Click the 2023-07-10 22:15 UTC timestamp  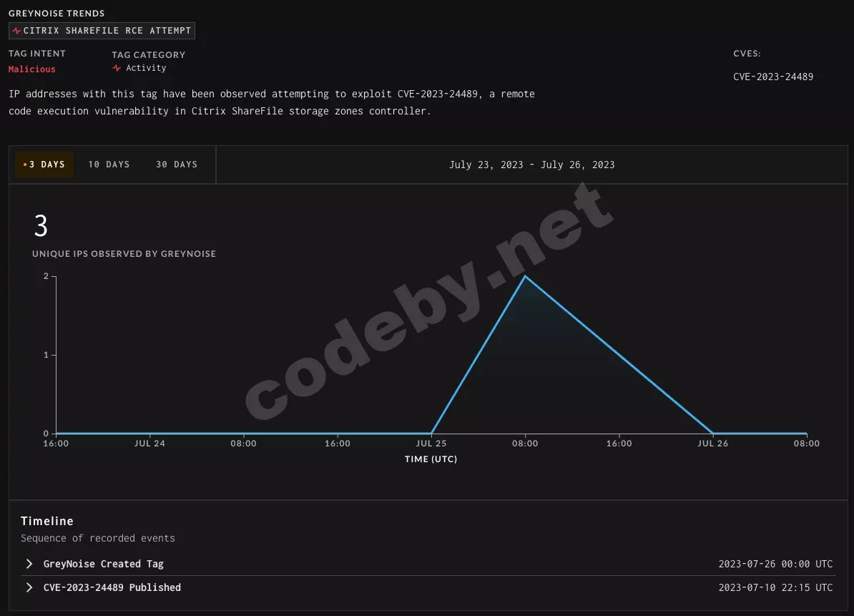[775, 587]
